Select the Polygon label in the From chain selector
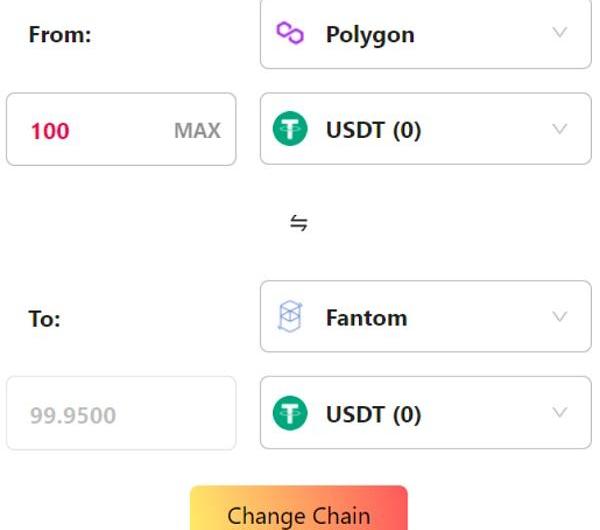The image size is (600, 530). (x=370, y=34)
